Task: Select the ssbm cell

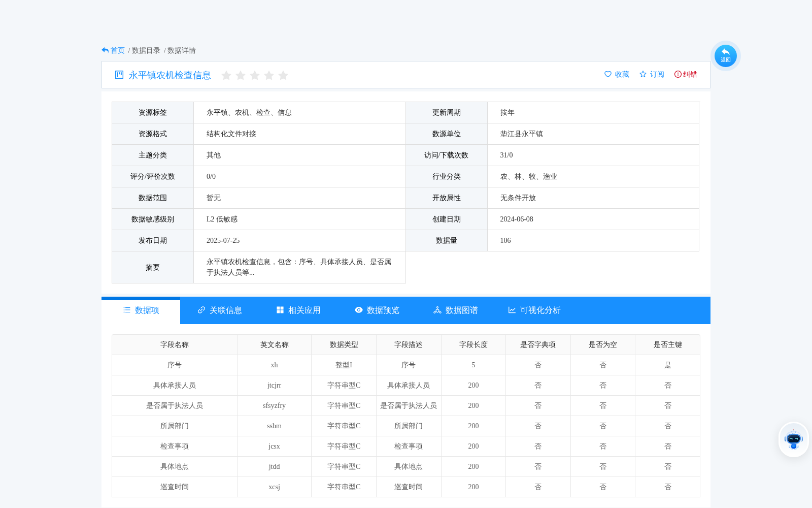Action: [x=275, y=426]
